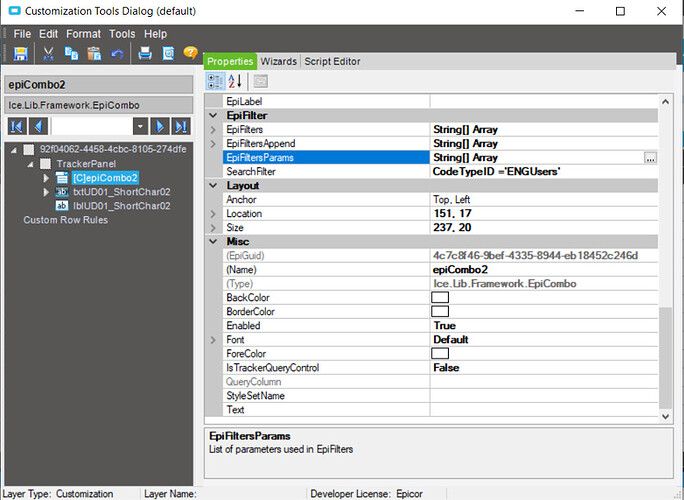The width and height of the screenshot is (684, 500).
Task: Open the control navigator dropdown arrow
Action: coord(140,127)
